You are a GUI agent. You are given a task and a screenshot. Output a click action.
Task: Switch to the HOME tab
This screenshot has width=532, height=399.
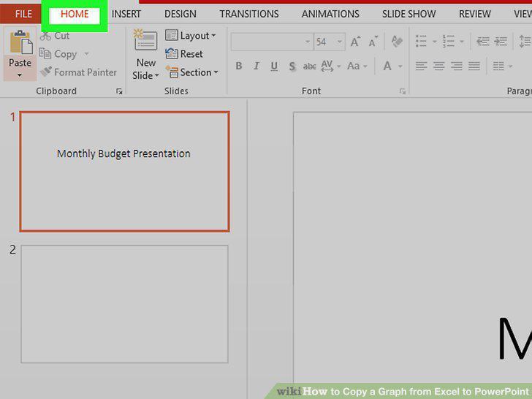coord(75,14)
